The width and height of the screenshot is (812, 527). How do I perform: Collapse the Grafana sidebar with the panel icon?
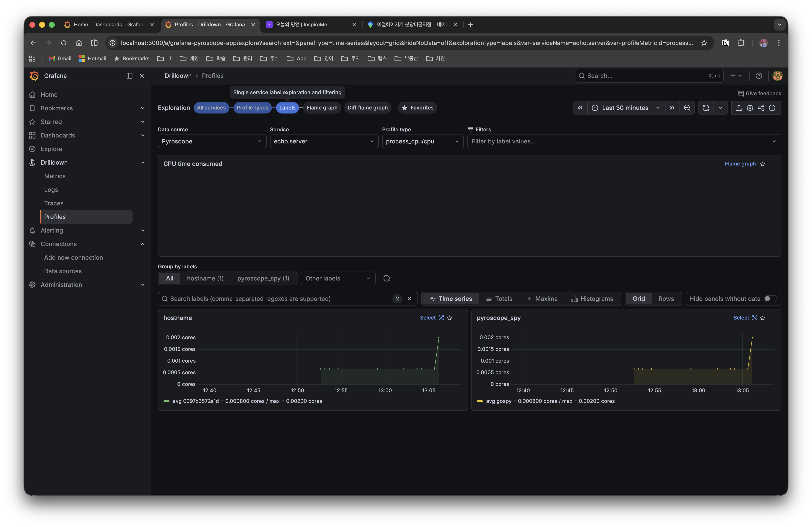pyautogui.click(x=129, y=76)
